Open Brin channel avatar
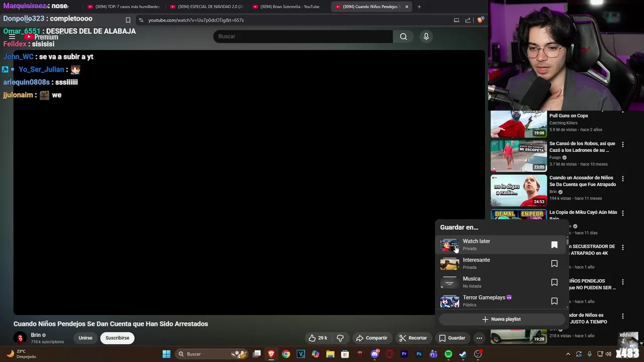644x362 pixels. click(x=20, y=338)
